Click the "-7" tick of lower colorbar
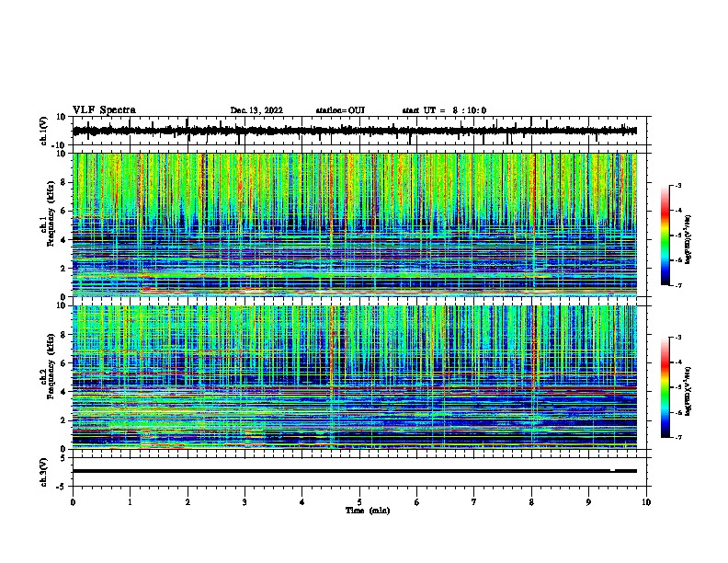The image size is (728, 563). click(x=677, y=437)
